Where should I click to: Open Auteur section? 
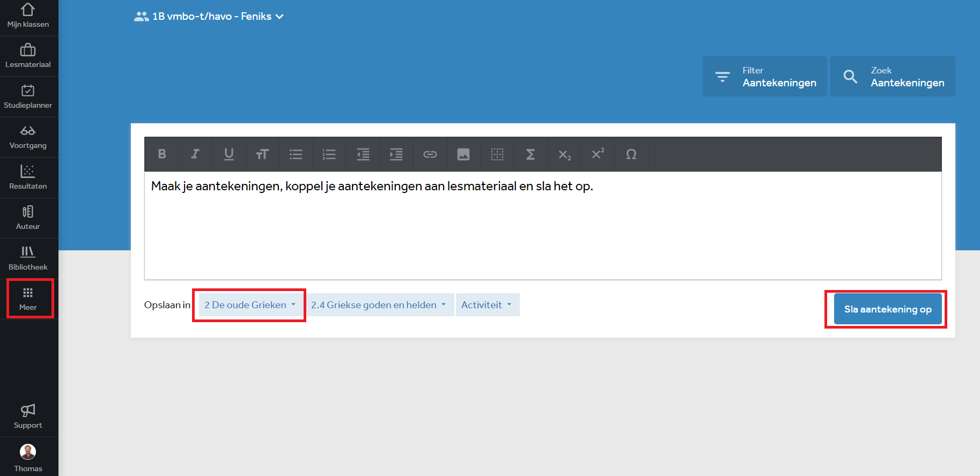28,218
